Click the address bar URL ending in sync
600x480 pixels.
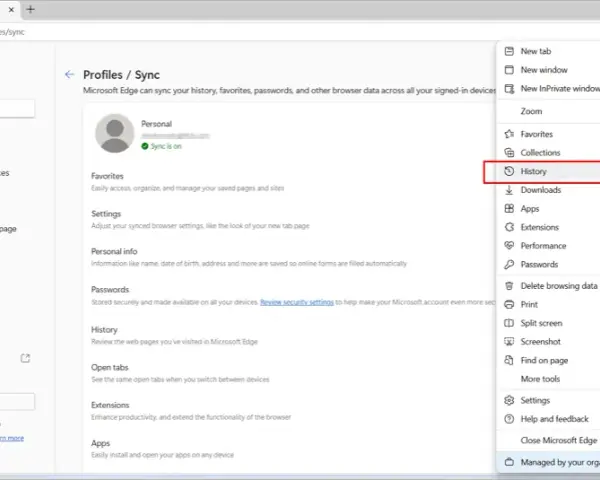tap(12, 32)
